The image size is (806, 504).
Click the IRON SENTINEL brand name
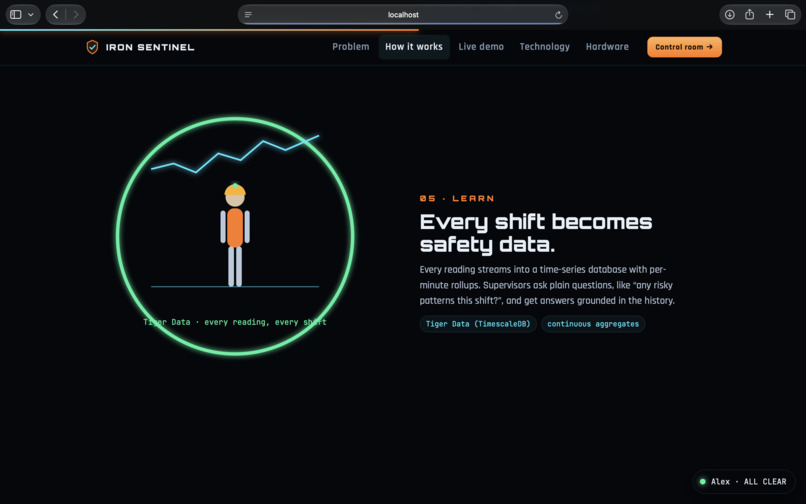(x=150, y=47)
